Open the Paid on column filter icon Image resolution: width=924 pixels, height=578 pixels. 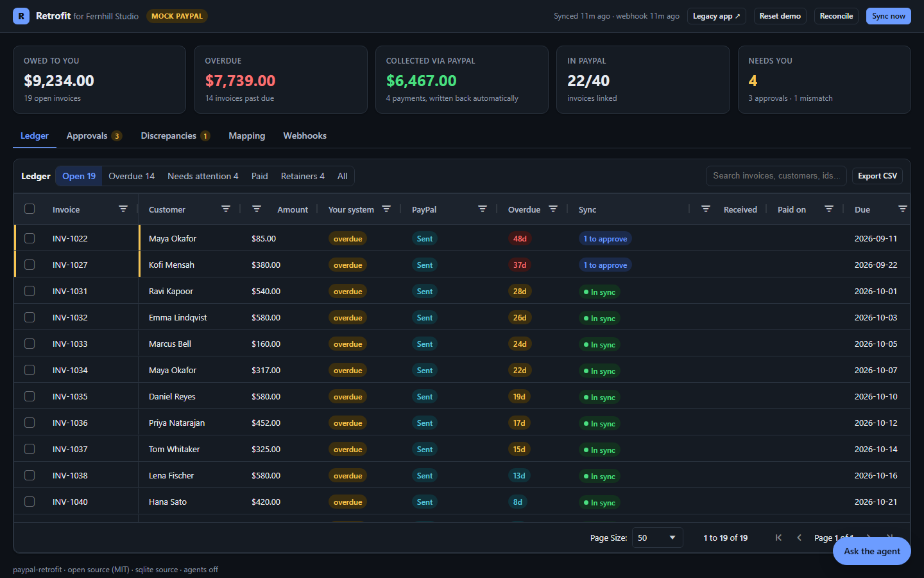tap(829, 209)
